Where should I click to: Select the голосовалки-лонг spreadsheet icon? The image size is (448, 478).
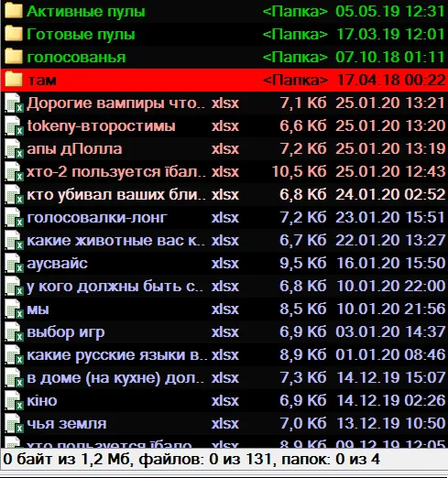click(15, 217)
